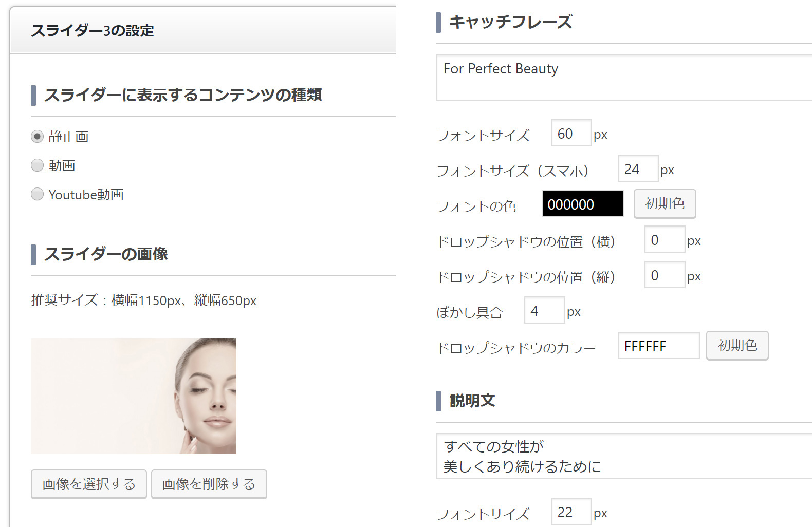Select the 動画 radio option
Image resolution: width=812 pixels, height=527 pixels.
point(37,165)
